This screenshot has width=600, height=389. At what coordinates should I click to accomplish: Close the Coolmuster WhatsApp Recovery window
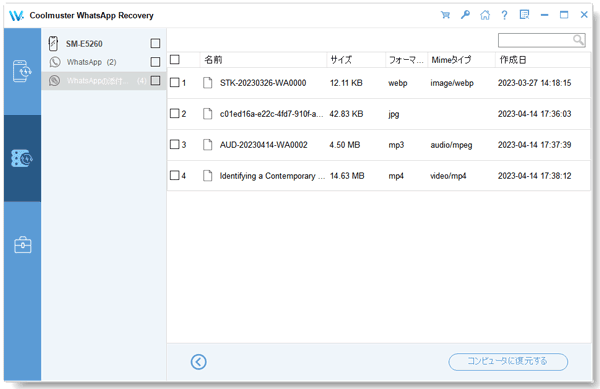click(x=584, y=15)
